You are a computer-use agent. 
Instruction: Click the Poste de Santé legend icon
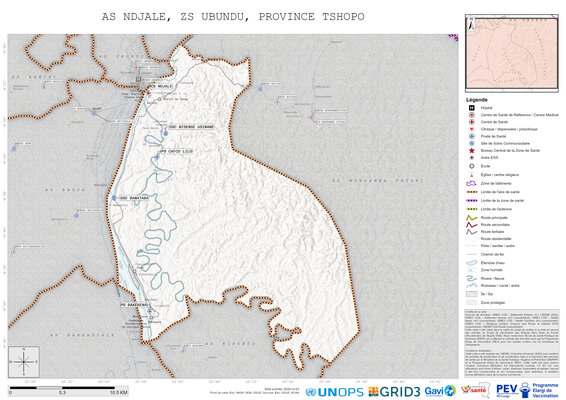click(471, 136)
